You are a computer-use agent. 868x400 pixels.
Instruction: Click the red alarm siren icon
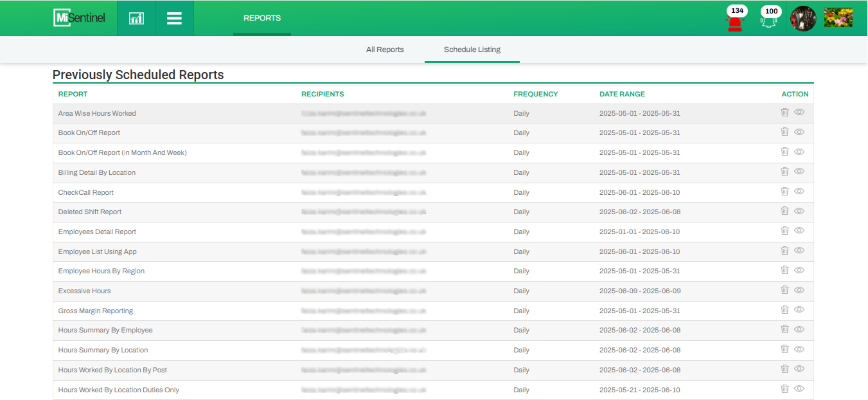735,24
